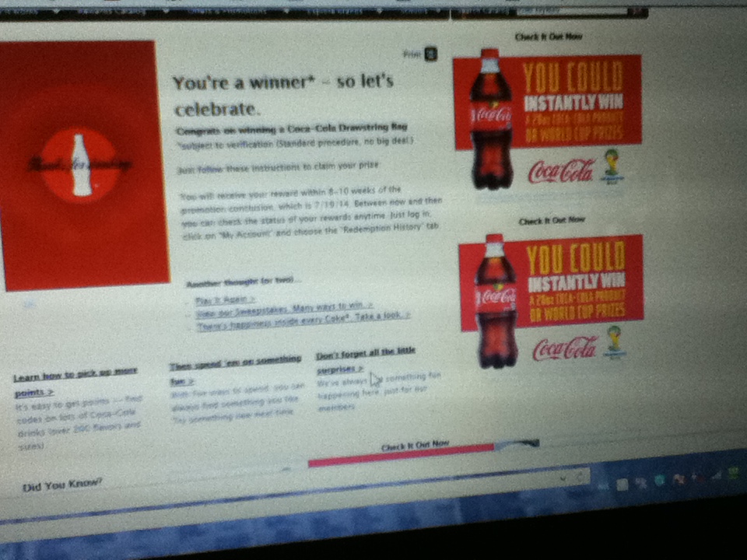747x560 pixels.
Task: Click the Coca-Cola logo in top banner ad
Action: 560,170
